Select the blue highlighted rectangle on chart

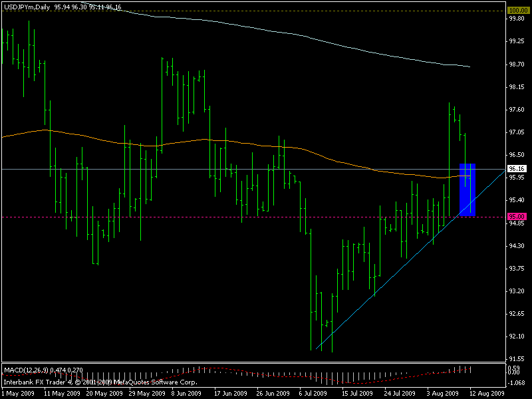467,190
